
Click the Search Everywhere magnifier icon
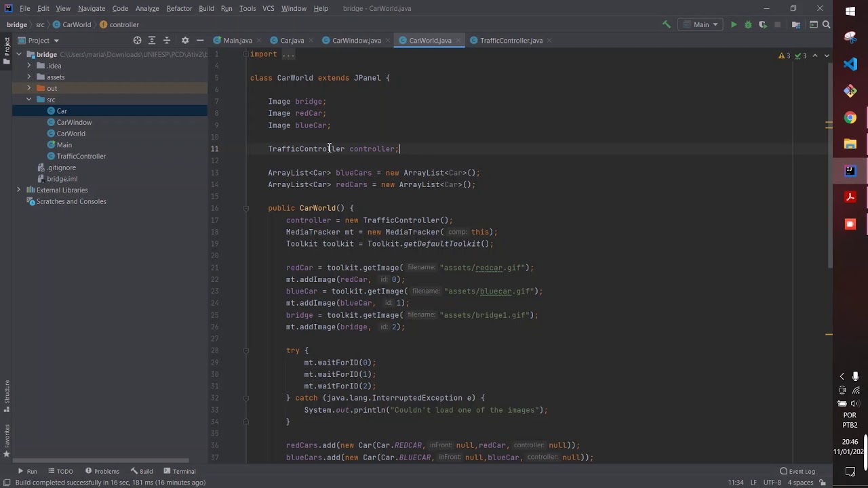coord(826,24)
